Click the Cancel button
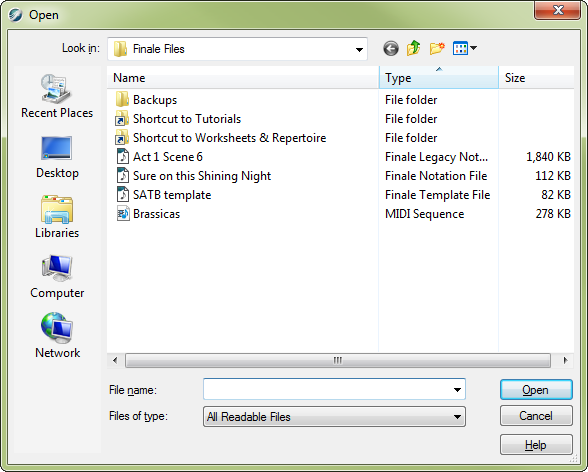The image size is (588, 472). click(x=536, y=415)
